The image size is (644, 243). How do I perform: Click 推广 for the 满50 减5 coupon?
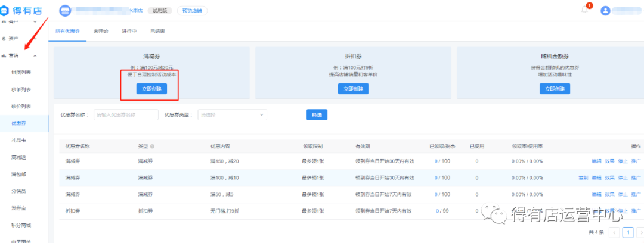(x=636, y=194)
